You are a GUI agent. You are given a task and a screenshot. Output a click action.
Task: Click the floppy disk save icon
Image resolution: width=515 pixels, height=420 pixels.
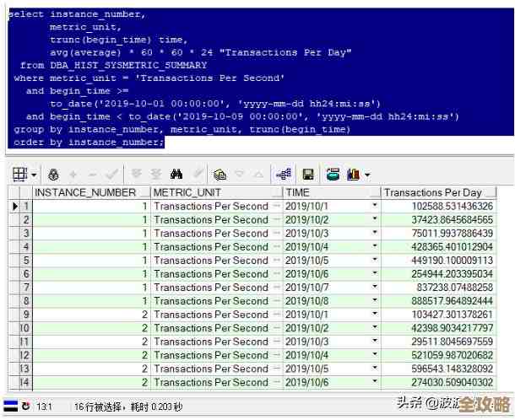(x=308, y=175)
